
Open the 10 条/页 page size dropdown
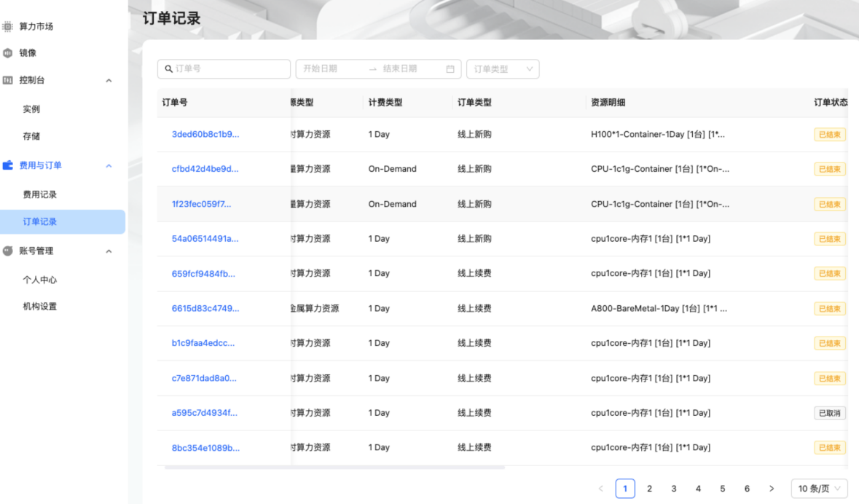pos(819,489)
